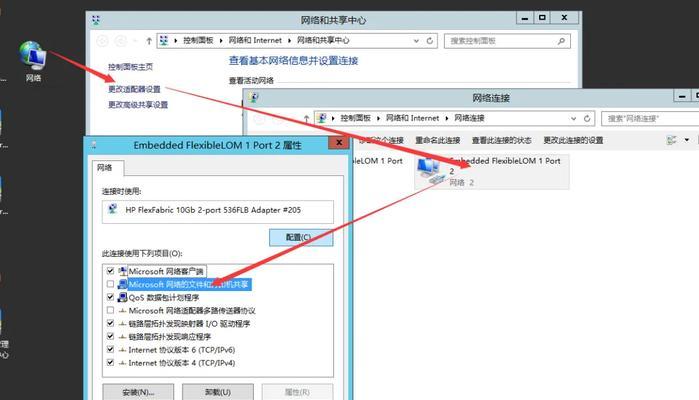
Task: Click the TCP/IPv4 protocol icon
Action: click(x=123, y=363)
